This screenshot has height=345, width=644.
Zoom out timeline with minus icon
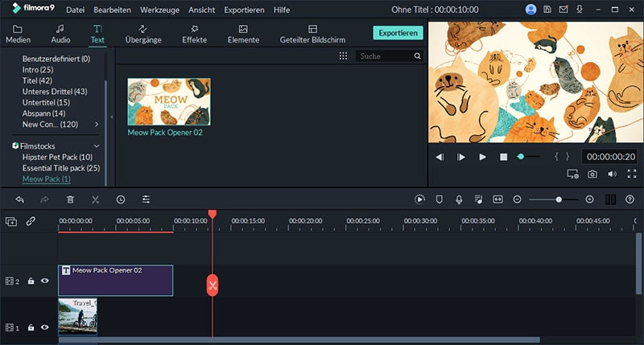[x=517, y=199]
